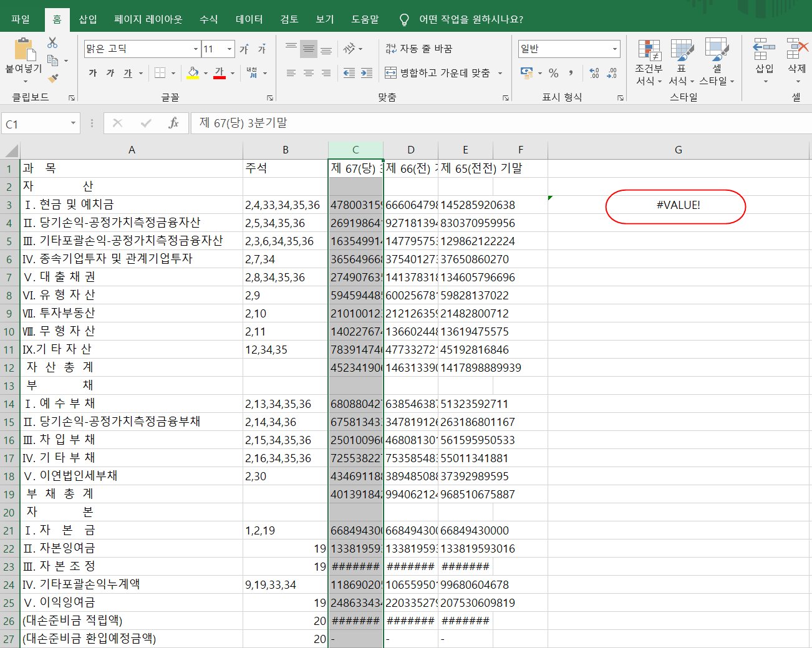The height and width of the screenshot is (648, 812).
Task: Expand the fill color dropdown arrow
Action: tap(205, 73)
